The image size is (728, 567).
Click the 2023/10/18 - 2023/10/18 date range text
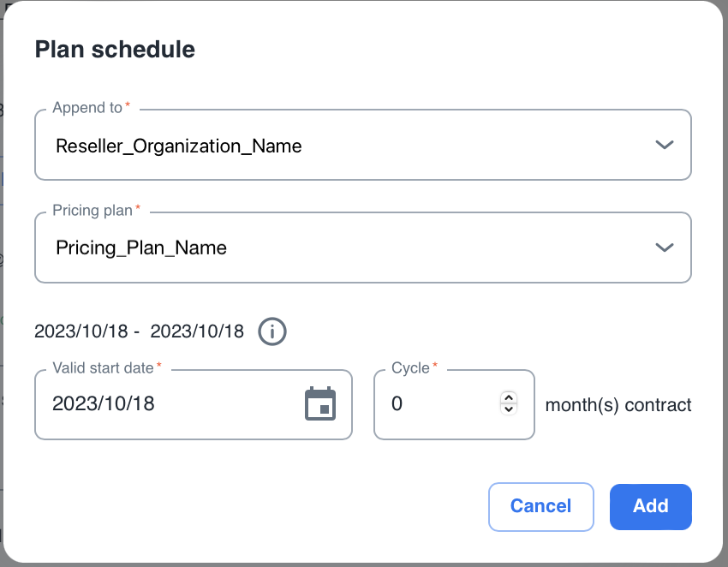(x=139, y=331)
